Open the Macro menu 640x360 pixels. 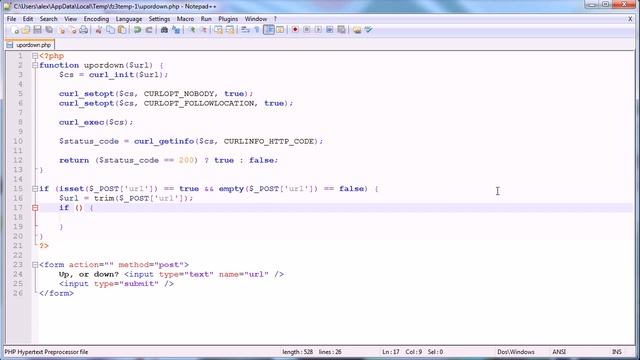185,19
